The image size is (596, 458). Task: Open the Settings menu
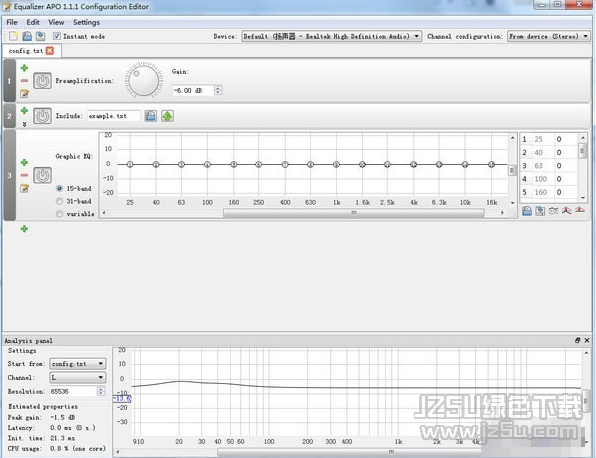click(x=86, y=22)
